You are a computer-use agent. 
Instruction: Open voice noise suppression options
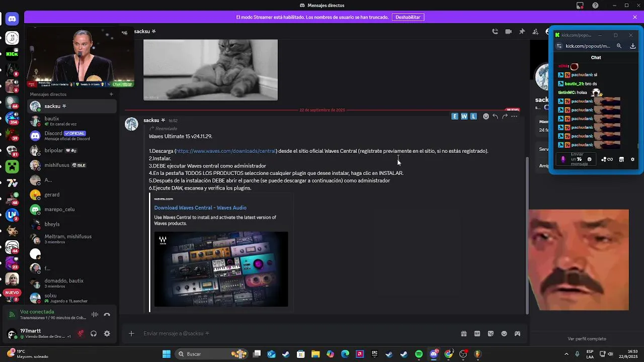click(95, 315)
